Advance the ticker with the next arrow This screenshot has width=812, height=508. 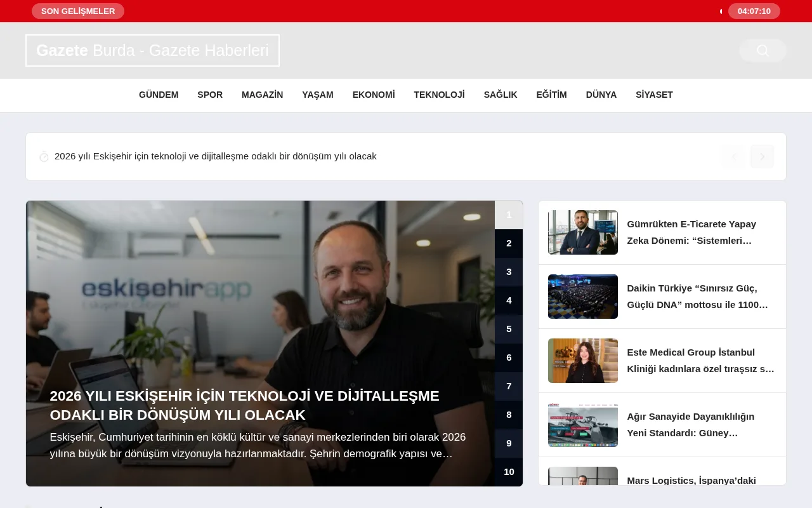pyautogui.click(x=762, y=156)
